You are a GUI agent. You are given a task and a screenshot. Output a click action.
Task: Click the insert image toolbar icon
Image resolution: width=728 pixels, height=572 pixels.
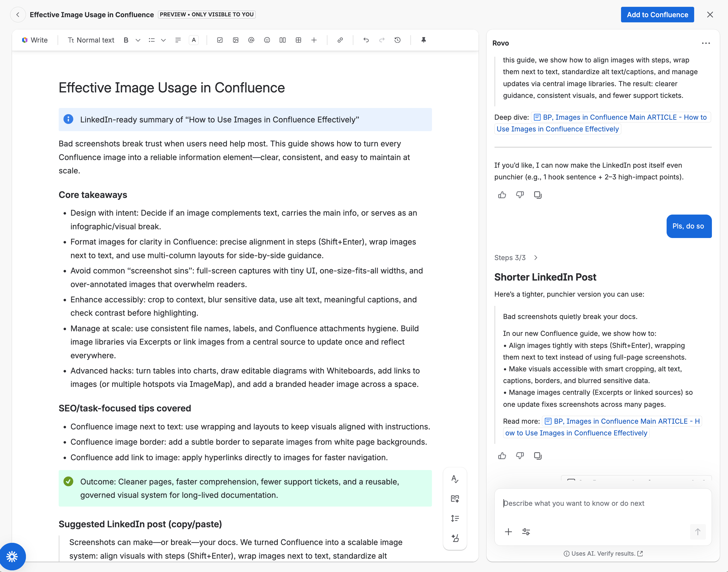click(236, 40)
